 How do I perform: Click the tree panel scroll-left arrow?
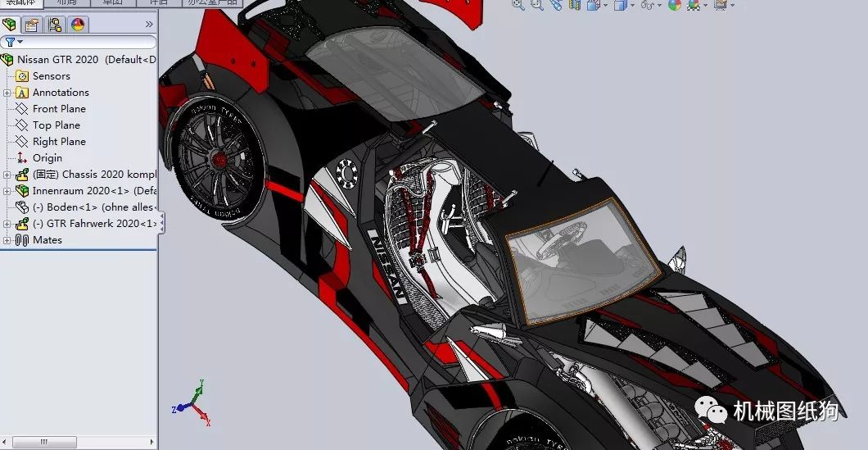point(6,442)
